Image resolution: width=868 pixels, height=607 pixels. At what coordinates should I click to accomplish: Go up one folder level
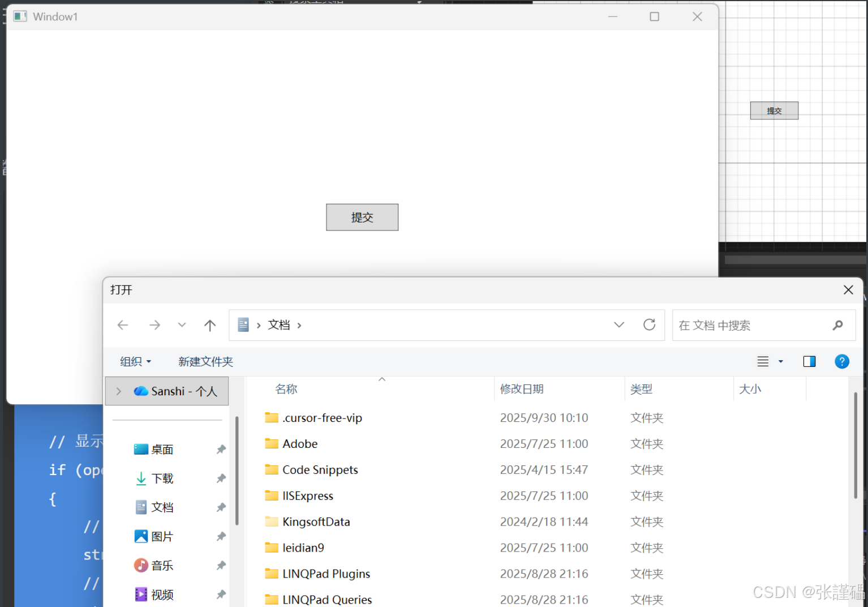(210, 325)
